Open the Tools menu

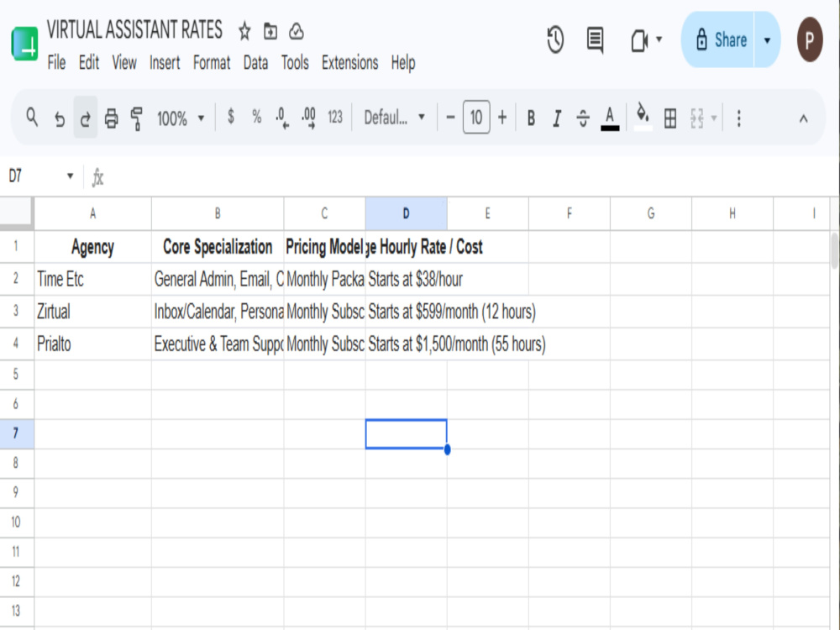click(x=295, y=63)
